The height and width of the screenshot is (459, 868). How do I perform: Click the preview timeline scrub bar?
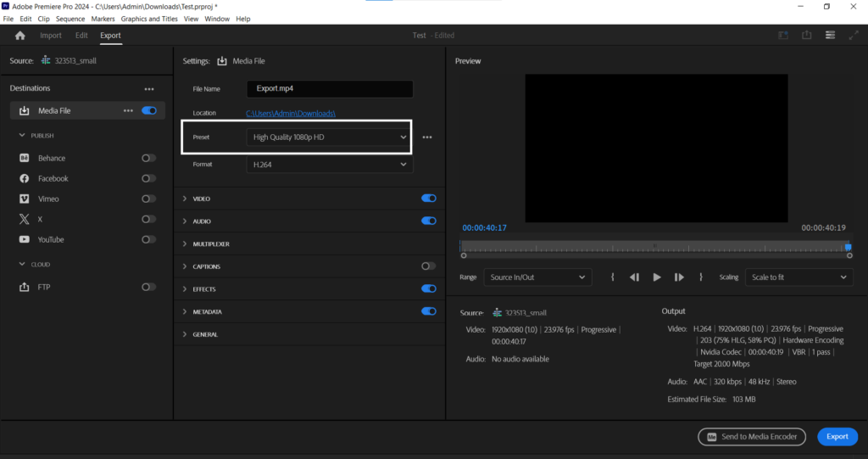(x=654, y=247)
